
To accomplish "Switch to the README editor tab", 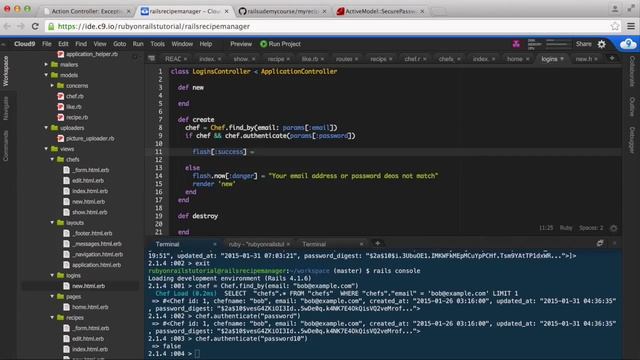I will click(x=176, y=59).
